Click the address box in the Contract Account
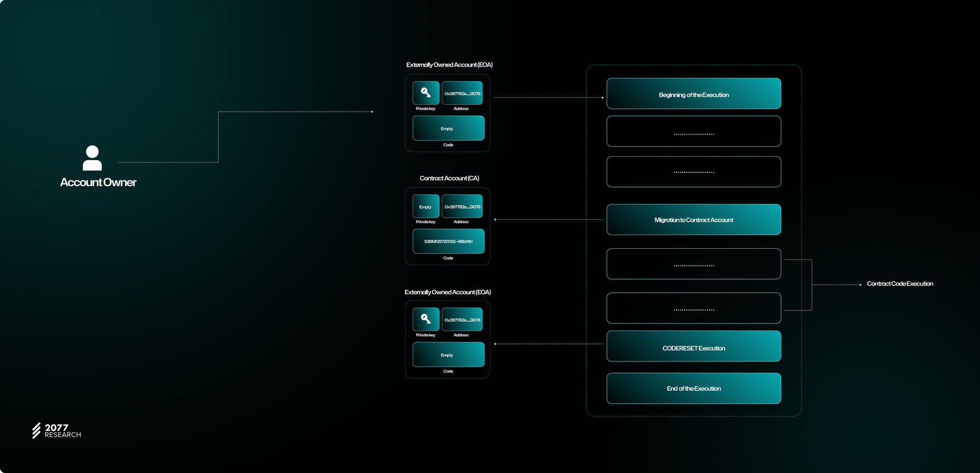The width and height of the screenshot is (980, 473). click(462, 206)
